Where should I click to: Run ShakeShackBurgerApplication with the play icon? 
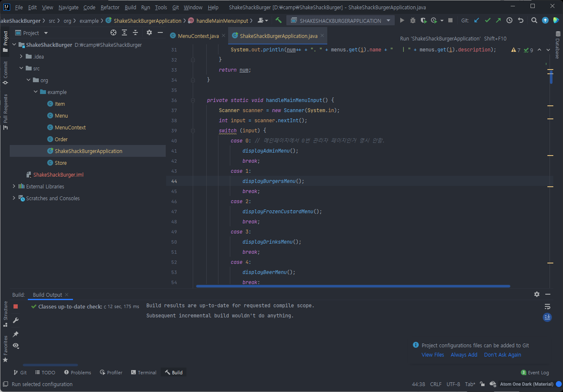[x=402, y=20]
